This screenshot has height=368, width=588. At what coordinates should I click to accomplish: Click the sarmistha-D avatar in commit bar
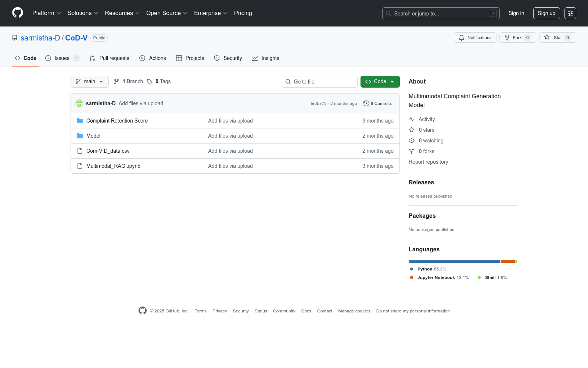pos(79,103)
